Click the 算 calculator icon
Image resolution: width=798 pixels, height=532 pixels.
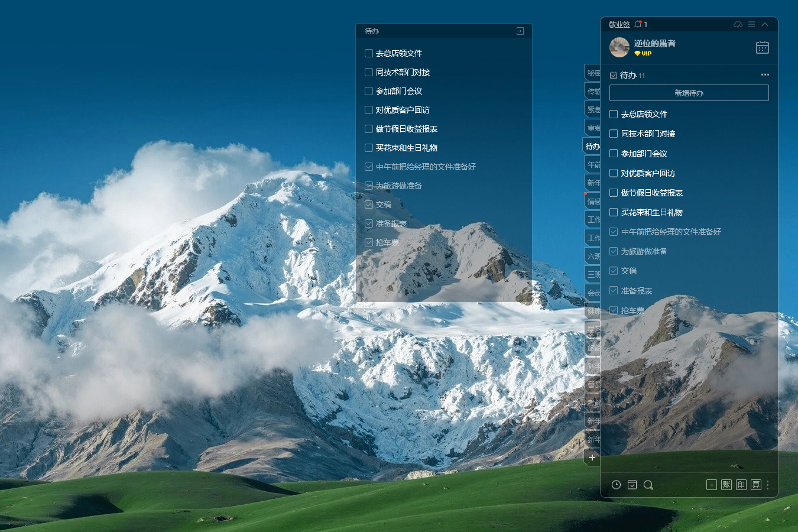[x=755, y=485]
